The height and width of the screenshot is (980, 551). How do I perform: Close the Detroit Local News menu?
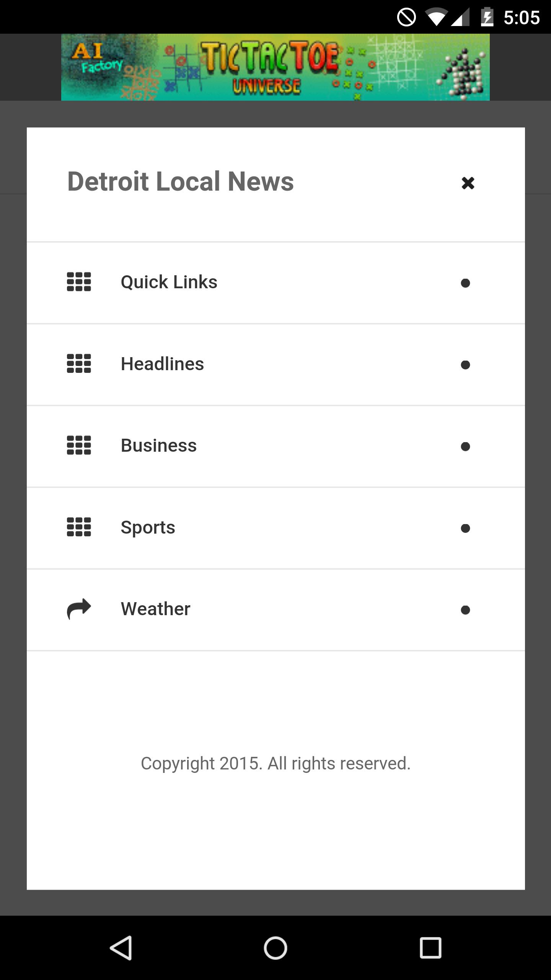coord(468,183)
